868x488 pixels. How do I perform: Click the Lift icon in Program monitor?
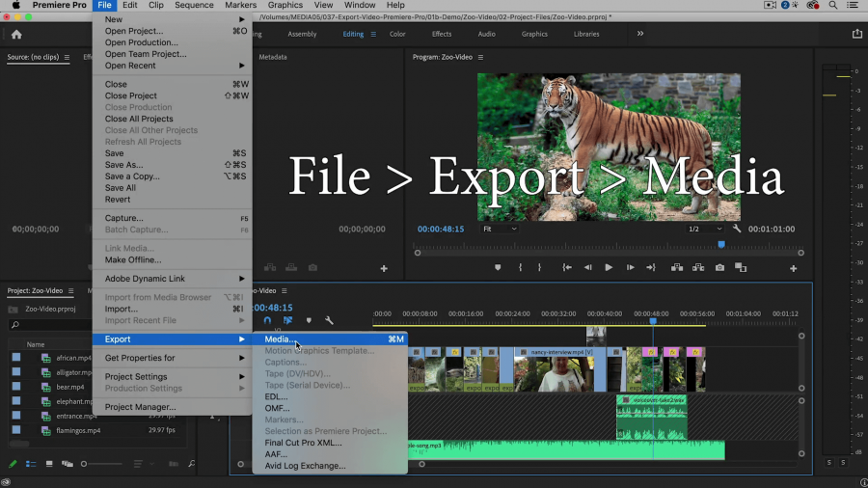pos(677,268)
